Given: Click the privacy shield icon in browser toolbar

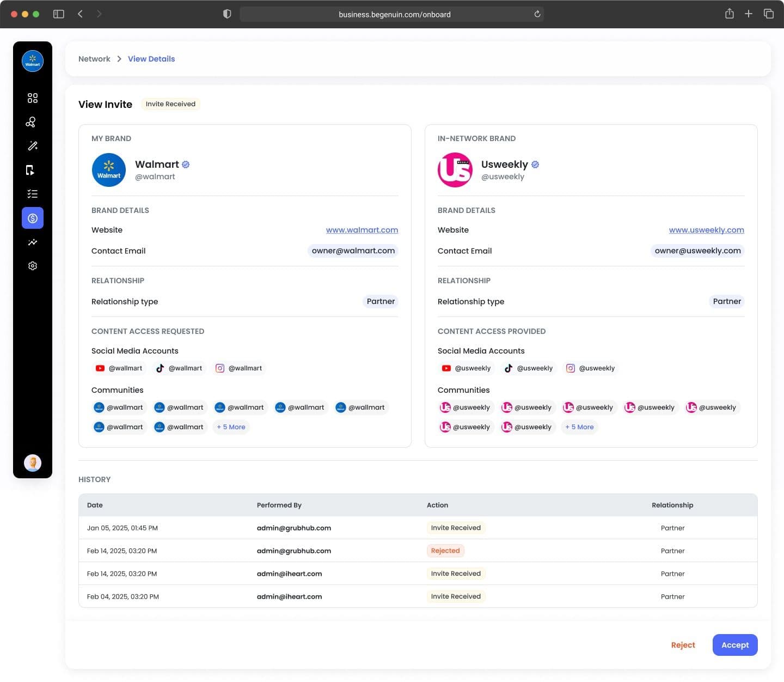Looking at the screenshot, I should tap(227, 14).
